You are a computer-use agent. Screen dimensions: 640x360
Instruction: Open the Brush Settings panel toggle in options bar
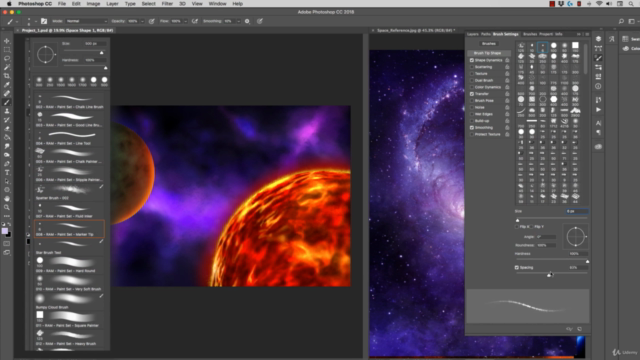click(x=44, y=21)
